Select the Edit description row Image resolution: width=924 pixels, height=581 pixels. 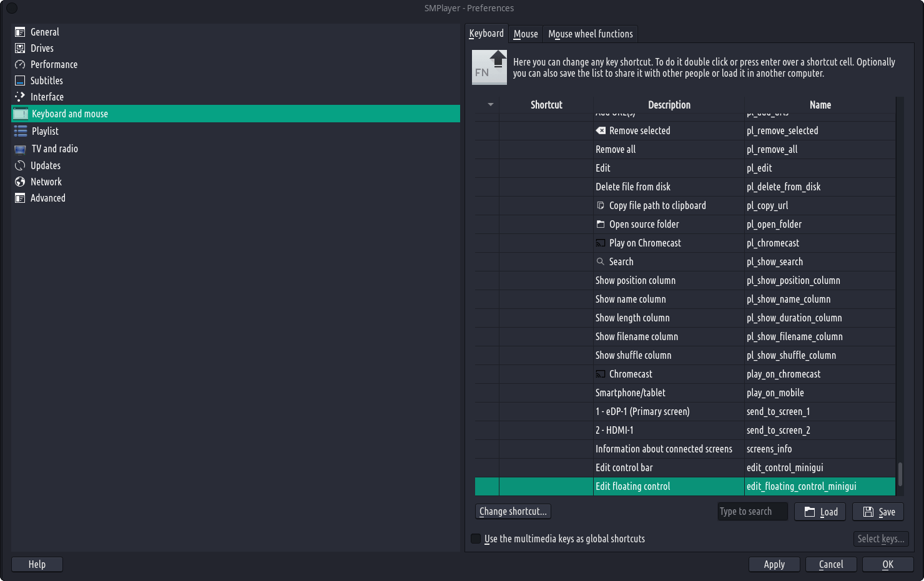pos(685,168)
